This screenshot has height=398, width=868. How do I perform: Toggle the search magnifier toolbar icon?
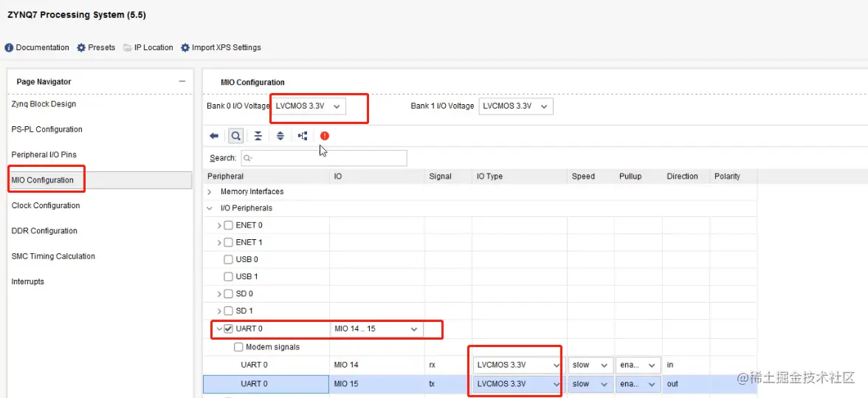click(x=236, y=136)
